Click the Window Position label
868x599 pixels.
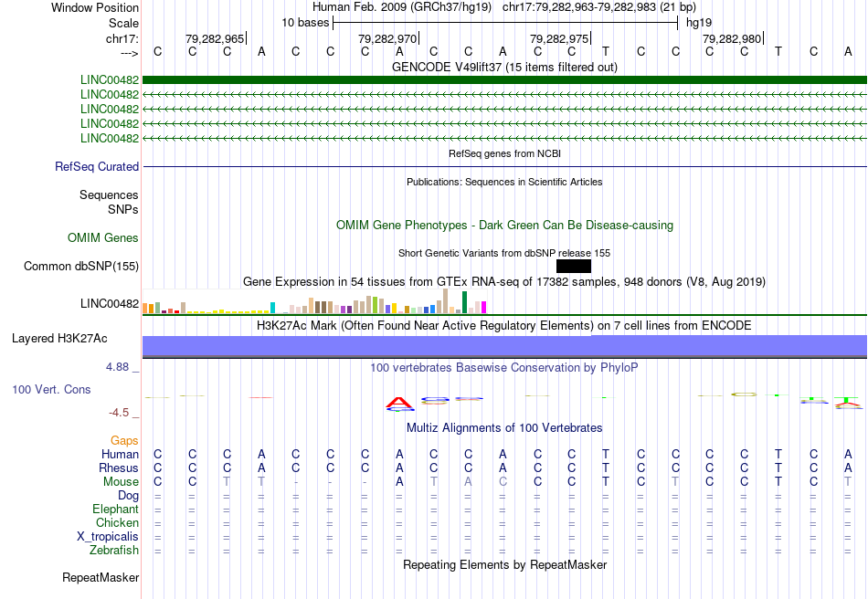click(x=95, y=7)
